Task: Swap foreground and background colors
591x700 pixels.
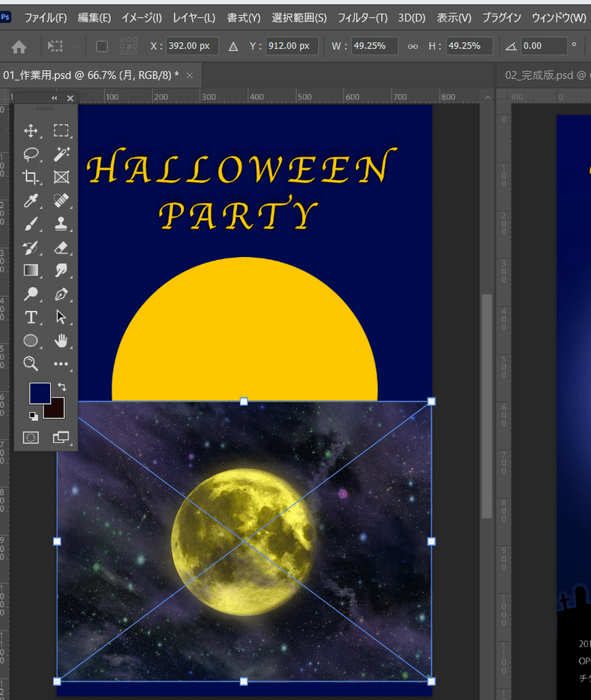Action: coord(62,387)
